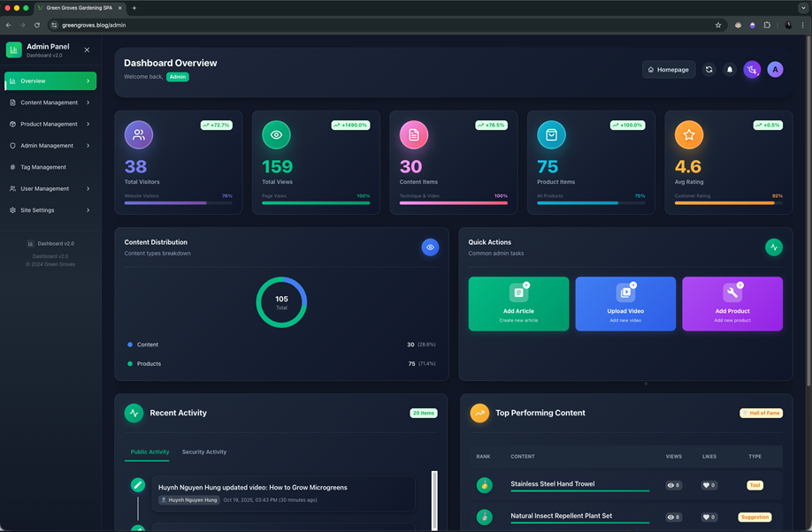812x532 pixels.
Task: Open Content Management in the sidebar
Action: pos(50,103)
